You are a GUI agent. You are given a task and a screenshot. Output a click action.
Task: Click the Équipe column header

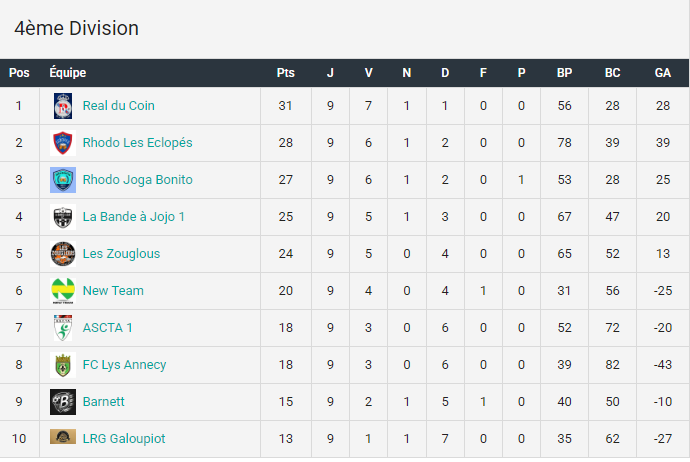click(68, 72)
